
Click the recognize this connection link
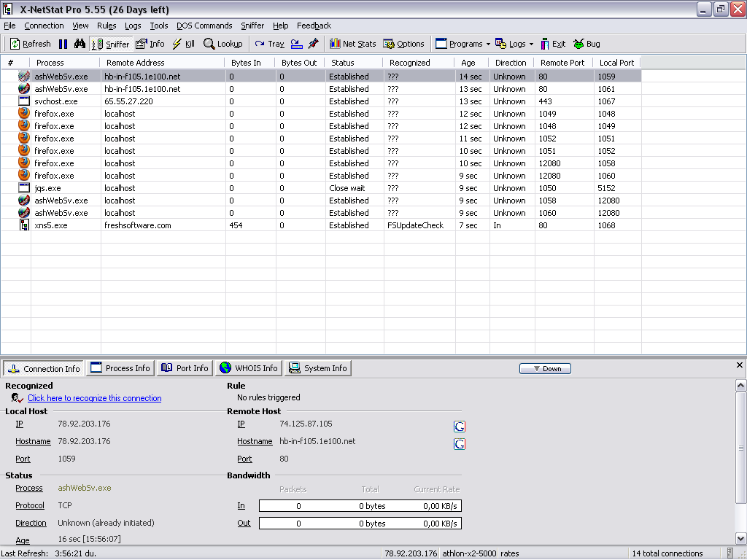click(94, 398)
